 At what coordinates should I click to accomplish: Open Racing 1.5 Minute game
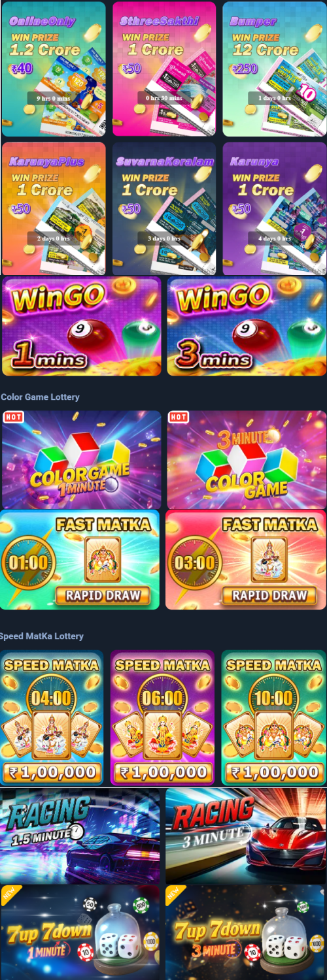[80, 836]
